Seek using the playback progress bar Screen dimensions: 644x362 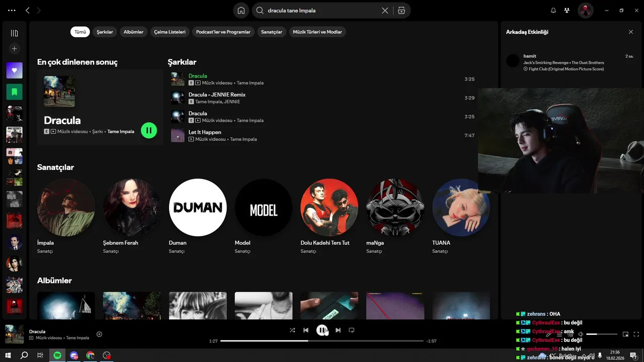pyautogui.click(x=322, y=341)
